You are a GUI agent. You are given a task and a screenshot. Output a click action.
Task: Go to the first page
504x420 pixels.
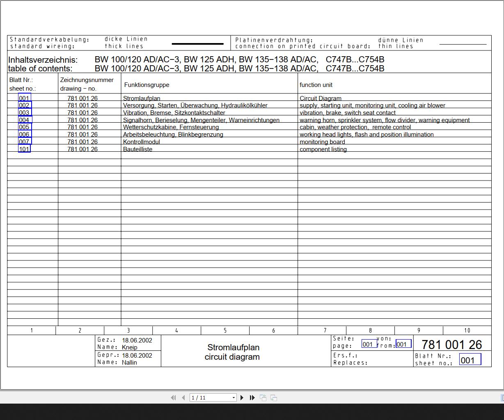click(x=173, y=397)
